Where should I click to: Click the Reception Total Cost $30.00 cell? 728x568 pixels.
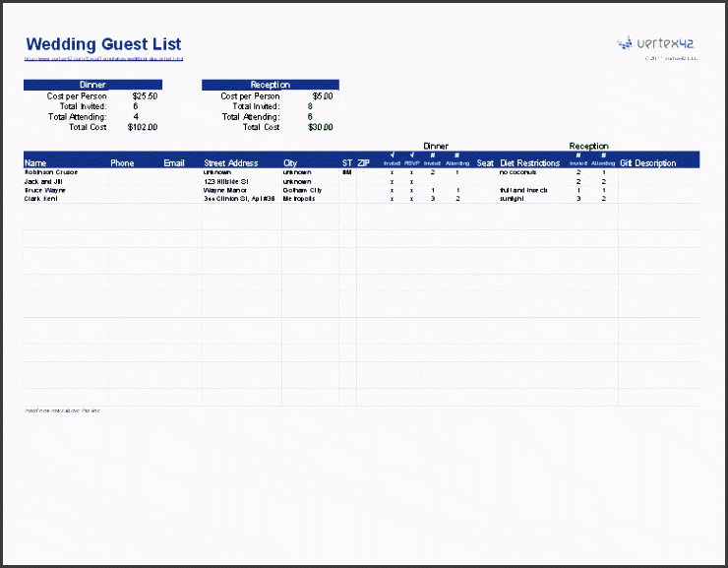(x=320, y=127)
